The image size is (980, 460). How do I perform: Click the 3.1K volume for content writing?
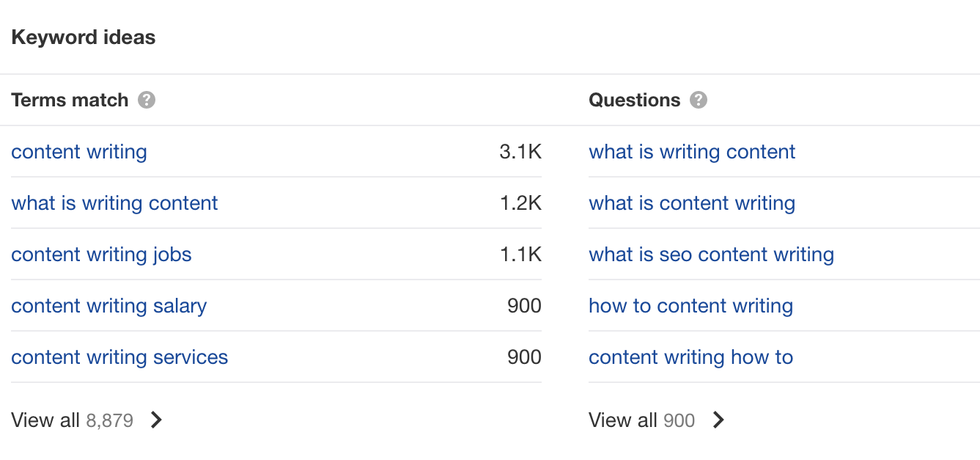(520, 152)
